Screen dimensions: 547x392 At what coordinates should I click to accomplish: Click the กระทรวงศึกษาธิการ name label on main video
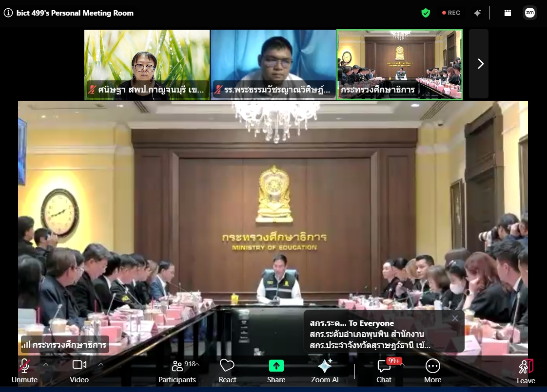[x=69, y=345]
